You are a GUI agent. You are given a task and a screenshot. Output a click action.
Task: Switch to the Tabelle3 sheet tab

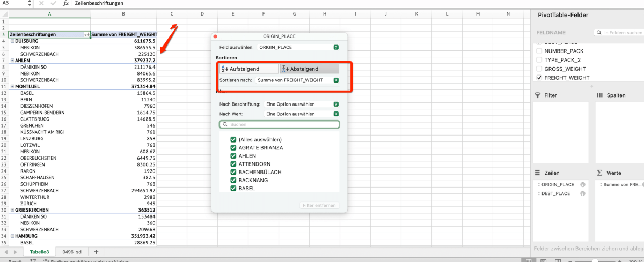39,252
